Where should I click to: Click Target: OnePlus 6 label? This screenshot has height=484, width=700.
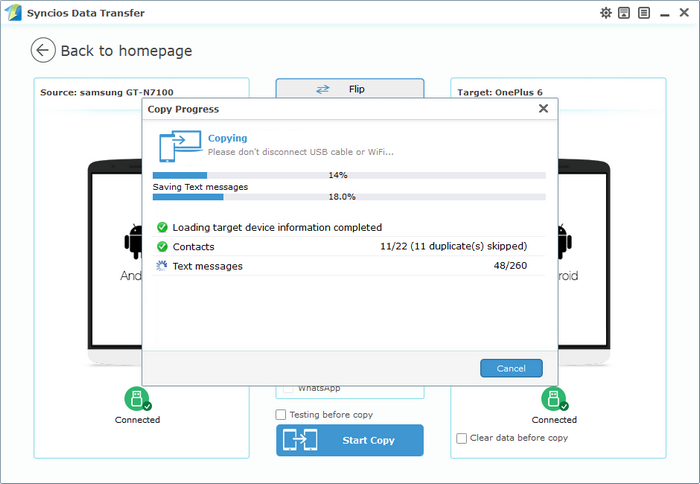pyautogui.click(x=500, y=92)
